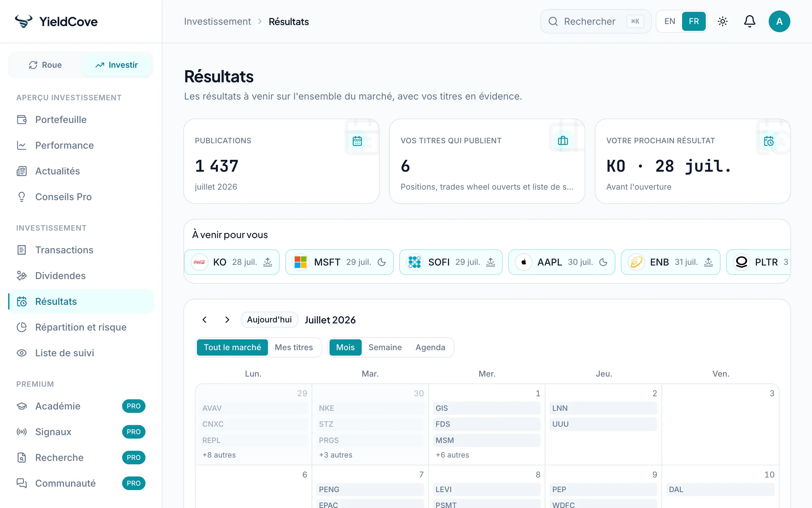
Task: Switch to Semaine view
Action: pos(385,347)
